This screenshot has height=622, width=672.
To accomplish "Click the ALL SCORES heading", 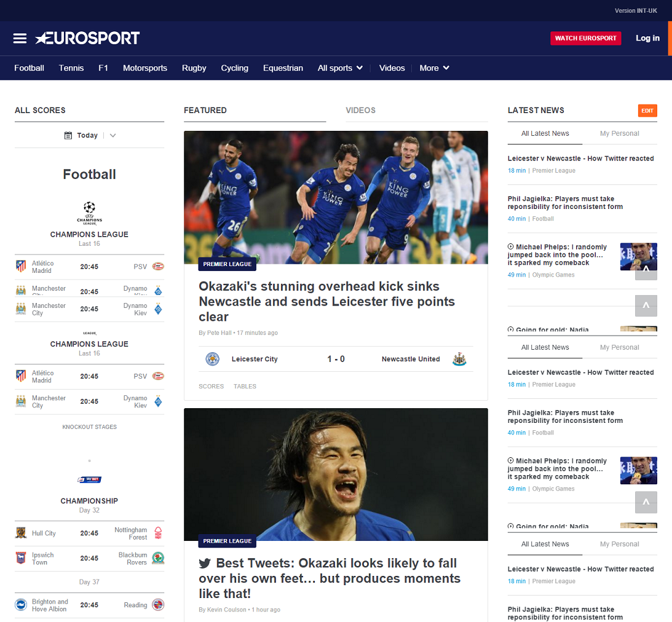I will pyautogui.click(x=41, y=110).
